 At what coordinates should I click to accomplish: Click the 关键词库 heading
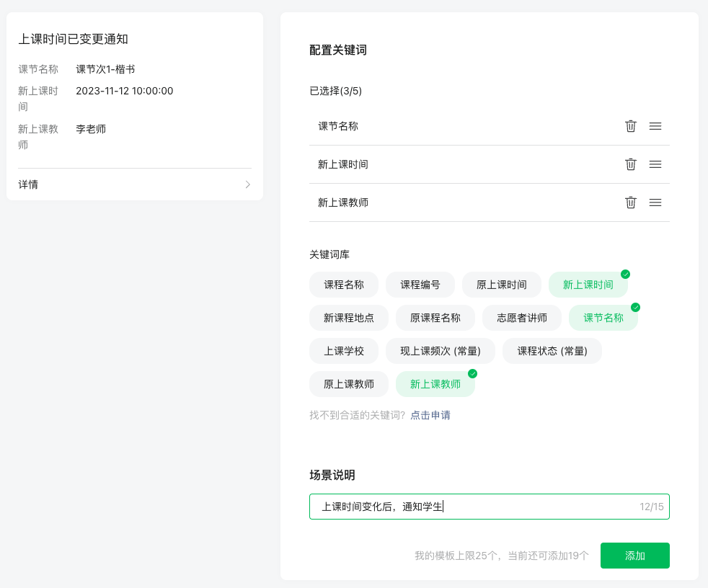[x=329, y=254]
